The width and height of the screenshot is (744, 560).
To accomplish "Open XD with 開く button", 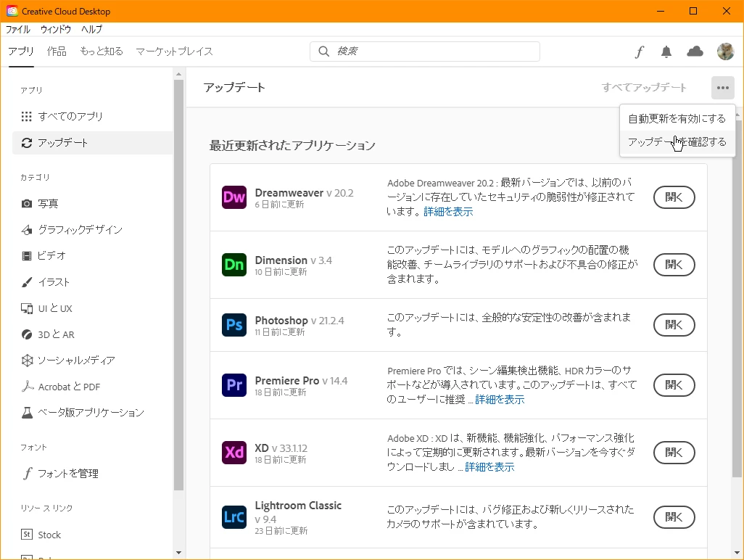I will (x=674, y=452).
